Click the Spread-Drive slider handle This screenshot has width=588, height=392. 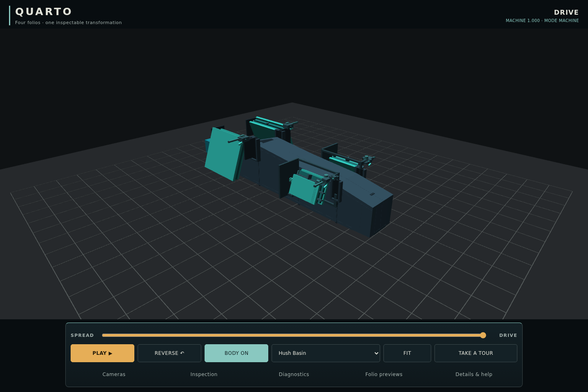tap(483, 335)
